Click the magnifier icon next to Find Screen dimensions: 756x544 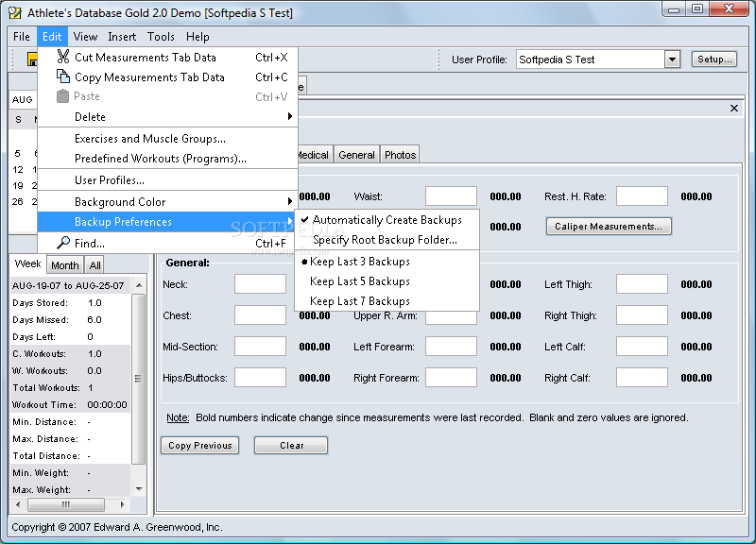[63, 243]
